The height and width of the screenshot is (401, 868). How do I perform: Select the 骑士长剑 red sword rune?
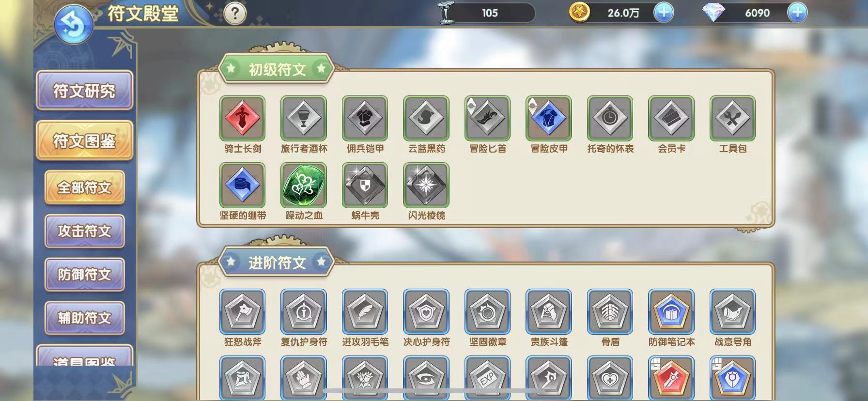click(242, 118)
